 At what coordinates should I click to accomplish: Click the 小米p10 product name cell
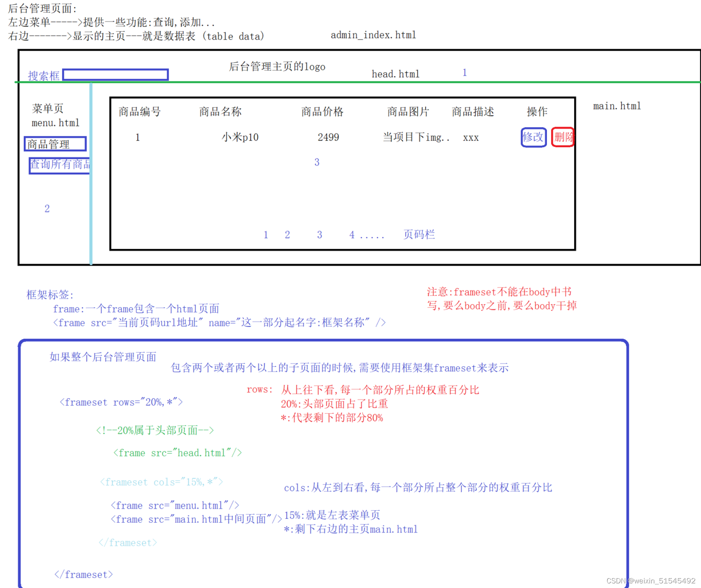[x=240, y=137]
